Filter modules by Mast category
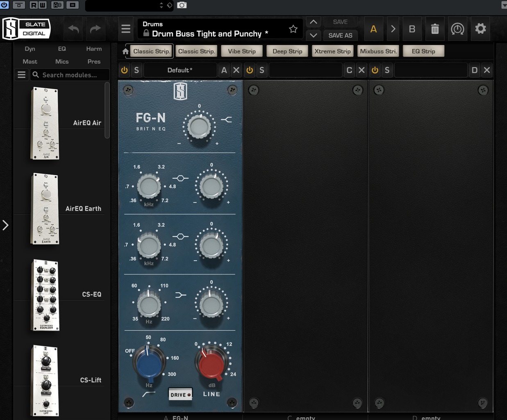Image resolution: width=507 pixels, height=420 pixels. tap(30, 62)
